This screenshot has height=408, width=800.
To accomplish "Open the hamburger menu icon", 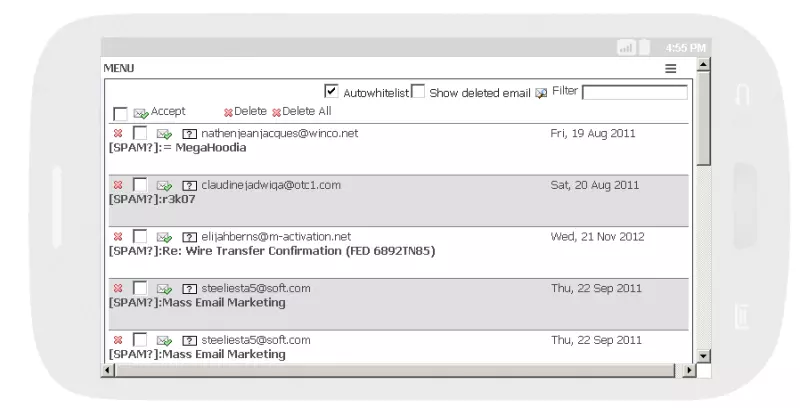I will [x=671, y=69].
